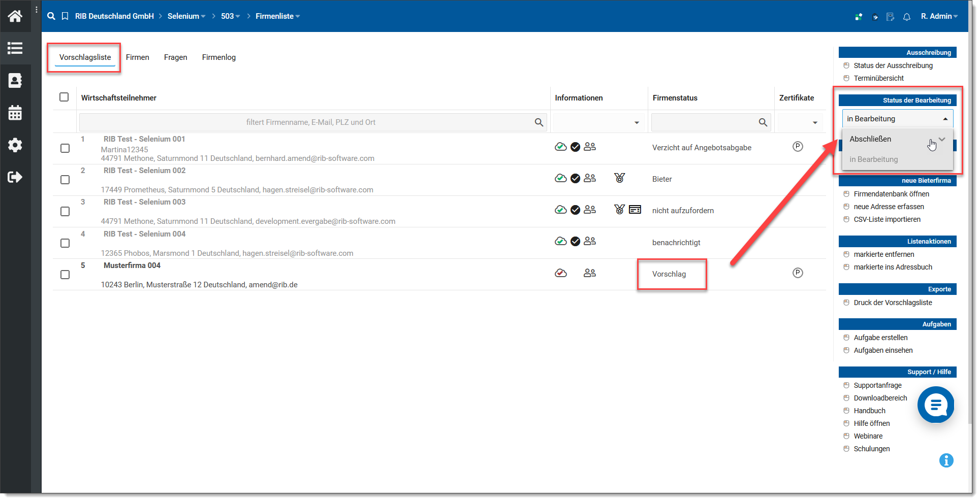Click the bookmark icon in the top bar
This screenshot has height=501, width=980.
tap(65, 16)
